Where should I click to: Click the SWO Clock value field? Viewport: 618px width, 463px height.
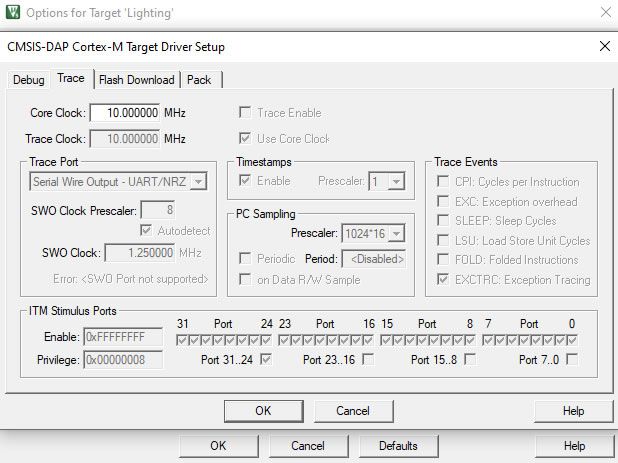coord(140,253)
